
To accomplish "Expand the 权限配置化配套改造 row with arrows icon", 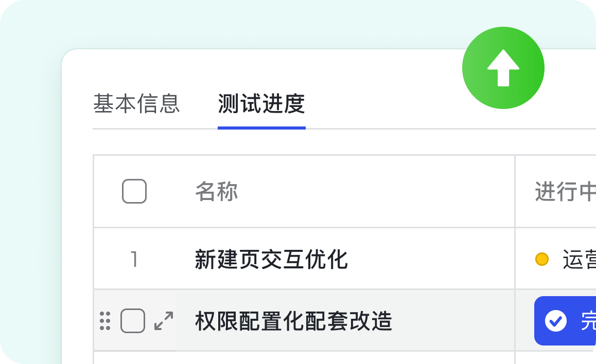I will point(164,321).
